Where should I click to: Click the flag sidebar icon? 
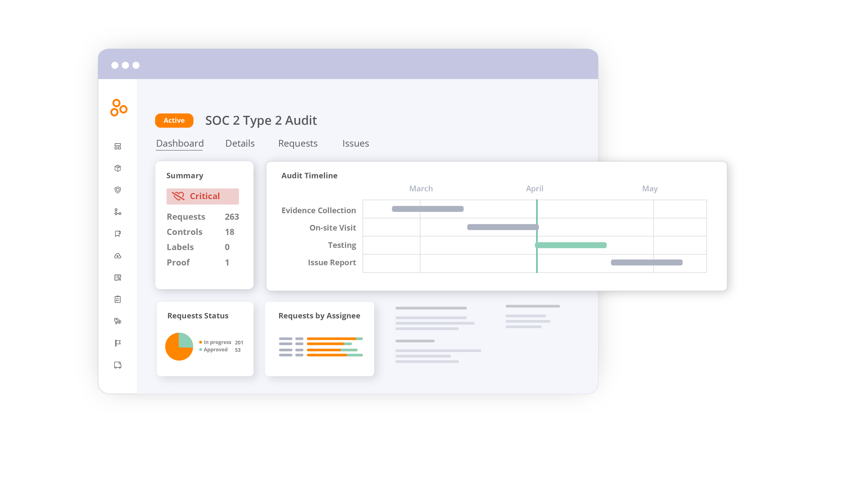coord(118,343)
